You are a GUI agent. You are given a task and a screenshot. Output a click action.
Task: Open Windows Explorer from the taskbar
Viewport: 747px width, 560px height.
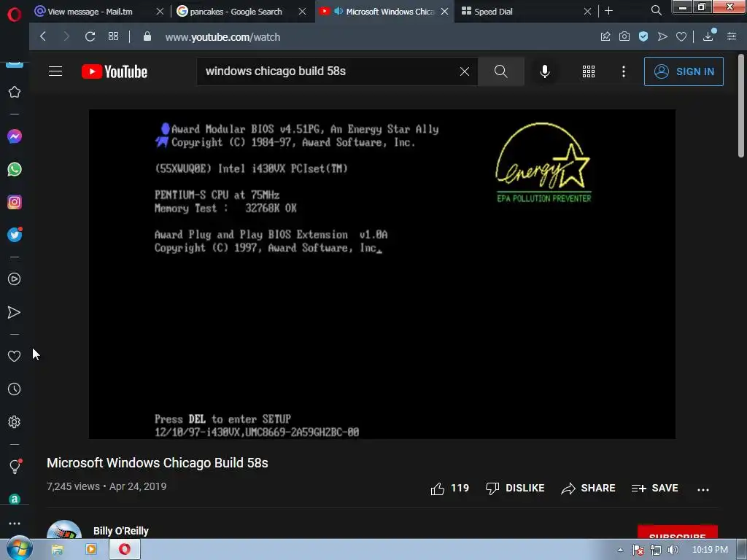point(57,550)
